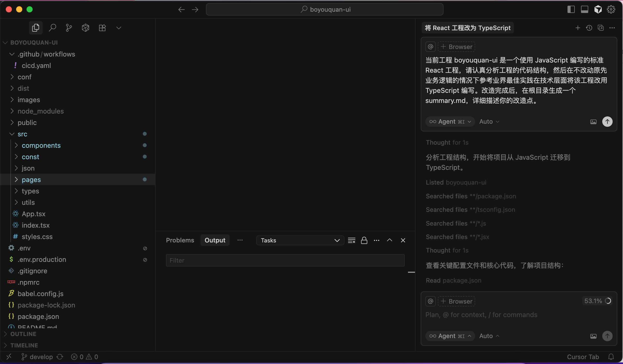Add Browser context to the chat
623x364 pixels.
pyautogui.click(x=456, y=47)
